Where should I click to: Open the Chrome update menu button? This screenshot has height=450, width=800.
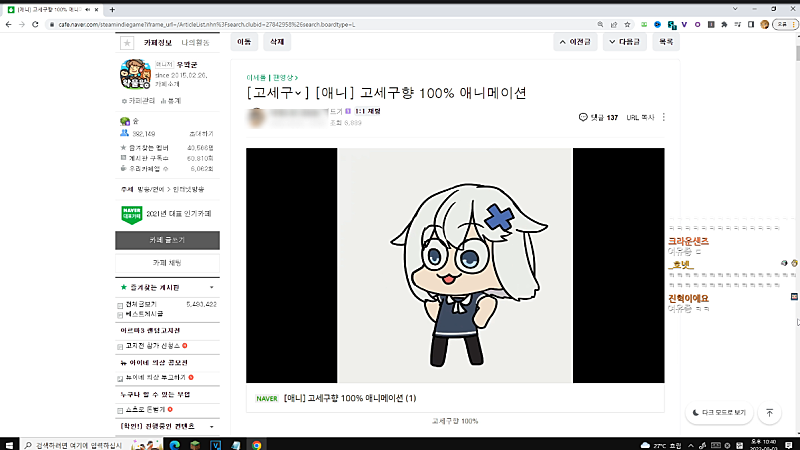pyautogui.click(x=786, y=24)
